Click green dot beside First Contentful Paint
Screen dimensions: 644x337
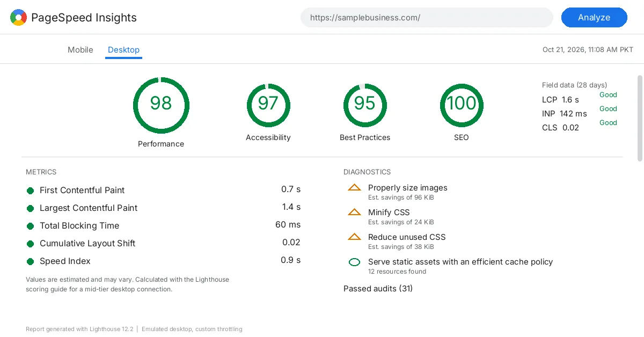[x=30, y=191]
